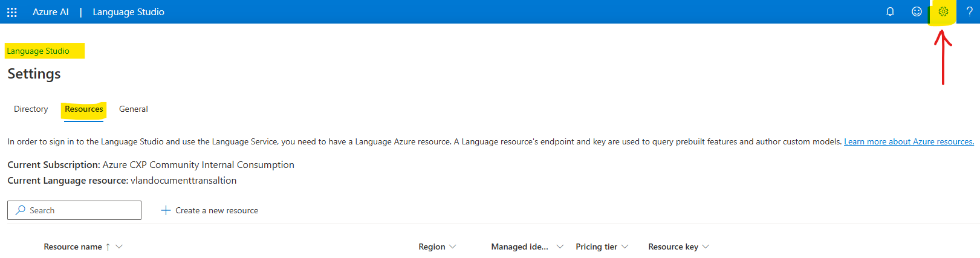Click the plus icon for new resource
Image resolution: width=980 pixels, height=258 pixels.
pos(166,210)
